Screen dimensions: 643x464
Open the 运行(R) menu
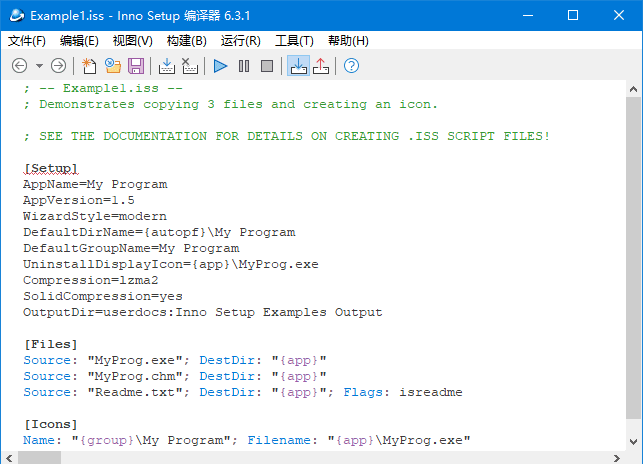tap(240, 41)
